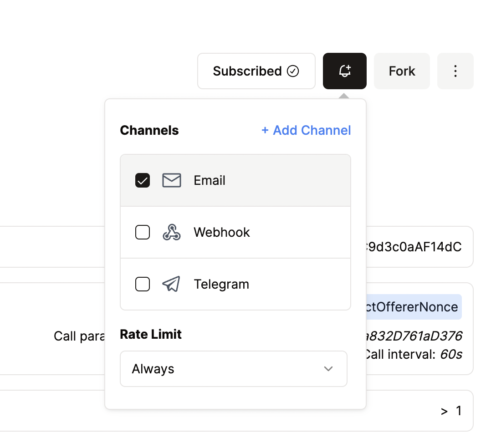491x448 pixels.
Task: Click the highlighted ctOffererNonce tag
Action: click(414, 307)
